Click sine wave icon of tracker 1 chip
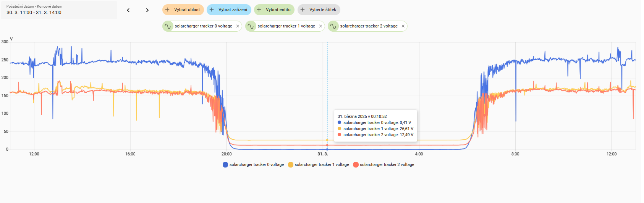The width and height of the screenshot is (644, 203). point(251,26)
